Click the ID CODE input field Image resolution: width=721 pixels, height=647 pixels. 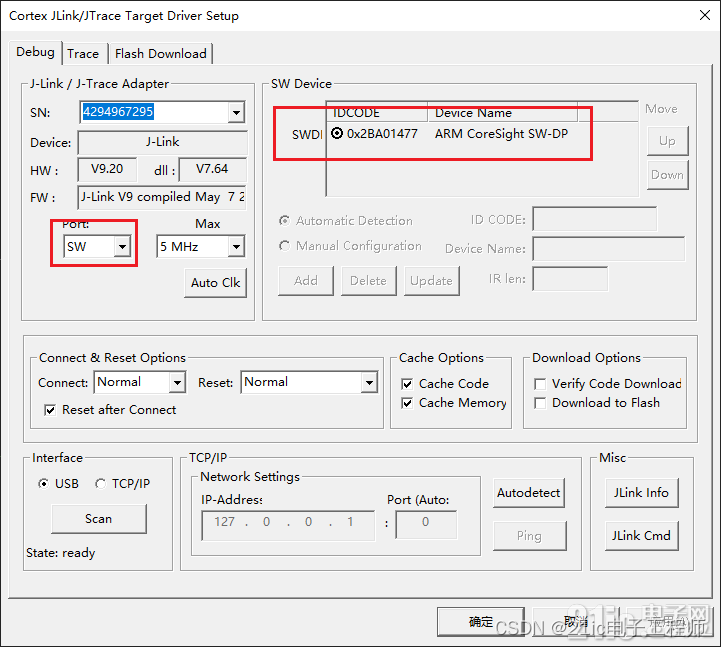595,219
